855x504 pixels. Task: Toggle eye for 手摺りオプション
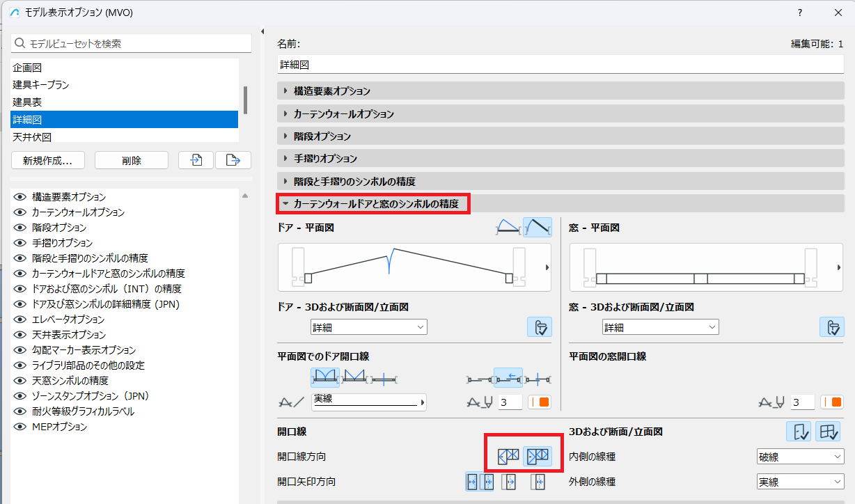19,243
